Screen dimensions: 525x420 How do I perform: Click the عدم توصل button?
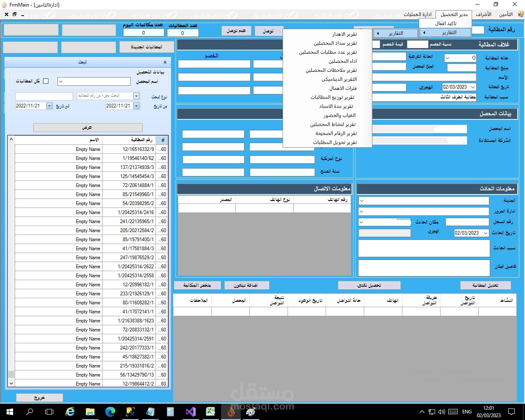(236, 31)
